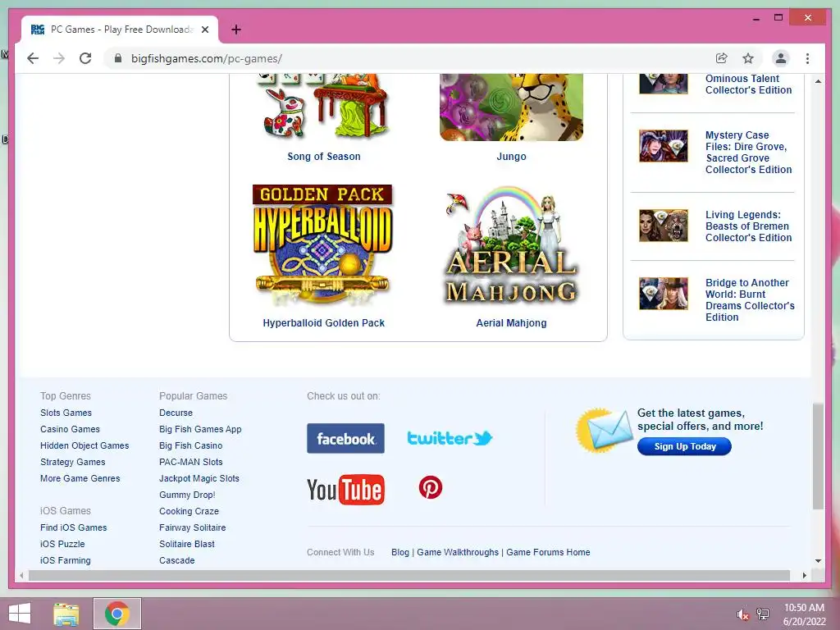Click Hyperballoid Golden Pack text link
840x630 pixels.
(323, 323)
